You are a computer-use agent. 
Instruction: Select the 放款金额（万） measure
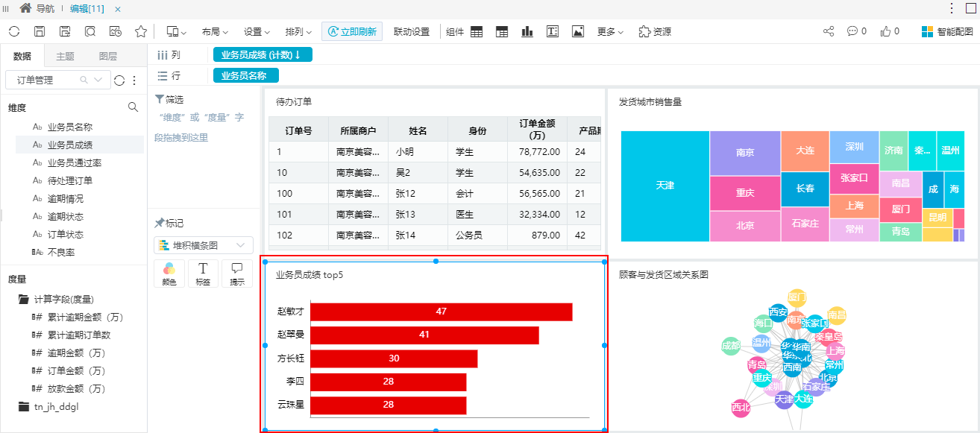pyautogui.click(x=80, y=388)
